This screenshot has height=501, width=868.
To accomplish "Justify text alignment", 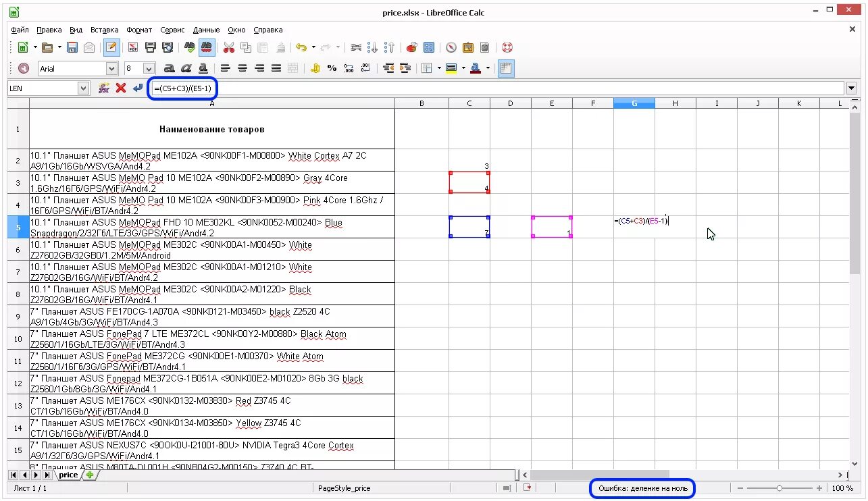I will [276, 68].
